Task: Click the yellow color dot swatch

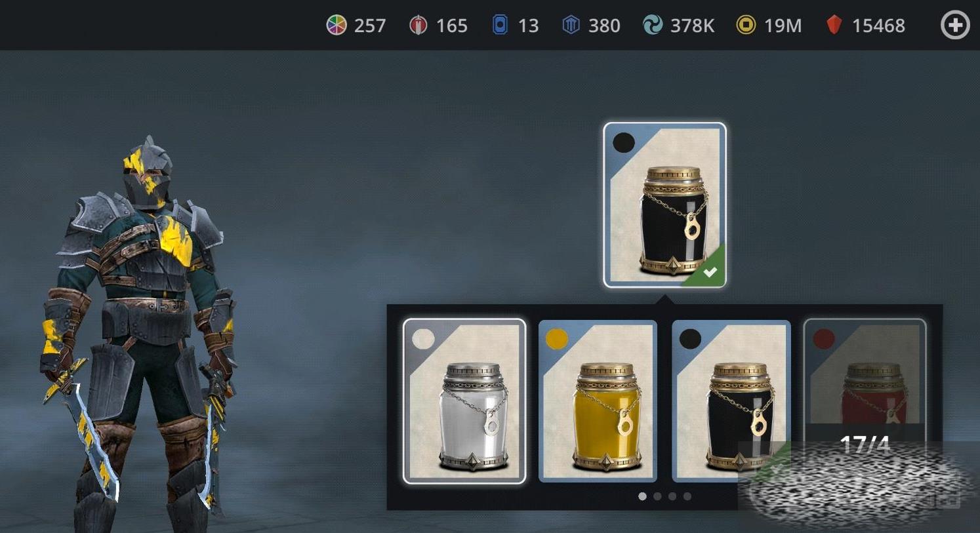Action: click(x=557, y=339)
